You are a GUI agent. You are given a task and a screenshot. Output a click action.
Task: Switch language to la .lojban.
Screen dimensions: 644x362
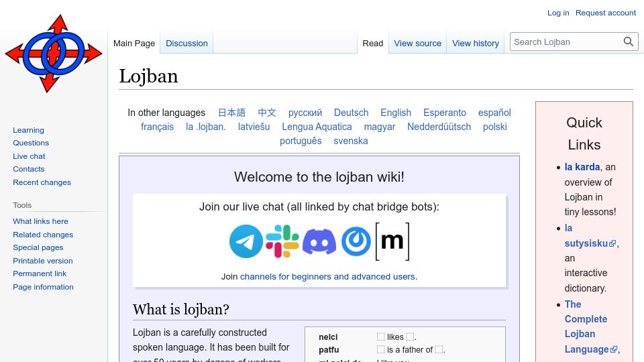coord(206,127)
